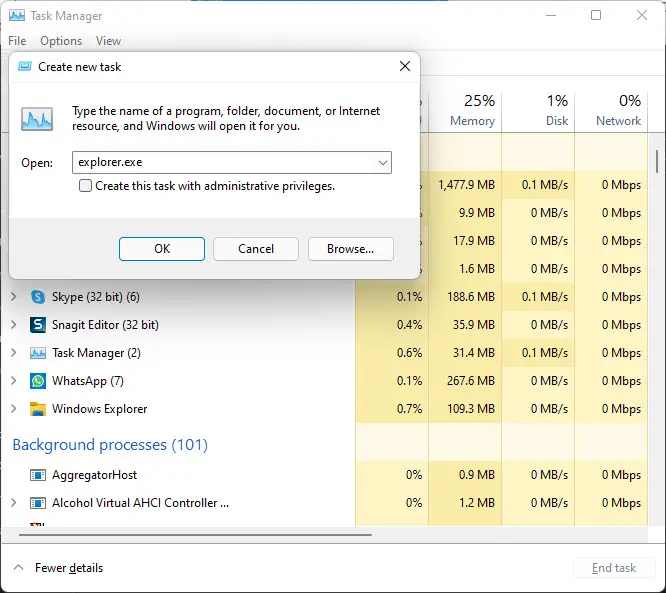Select the Skype (32 bit) (6) row name
The image size is (666, 593).
point(96,297)
